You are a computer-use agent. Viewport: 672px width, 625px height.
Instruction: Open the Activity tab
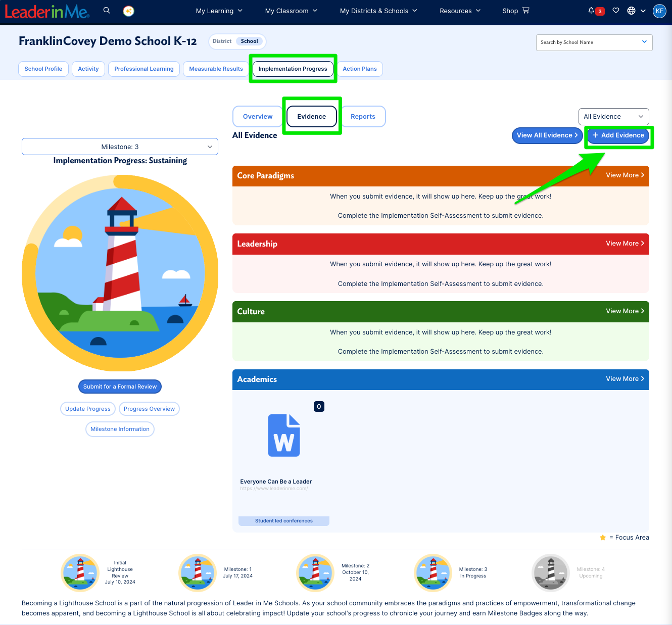click(88, 69)
